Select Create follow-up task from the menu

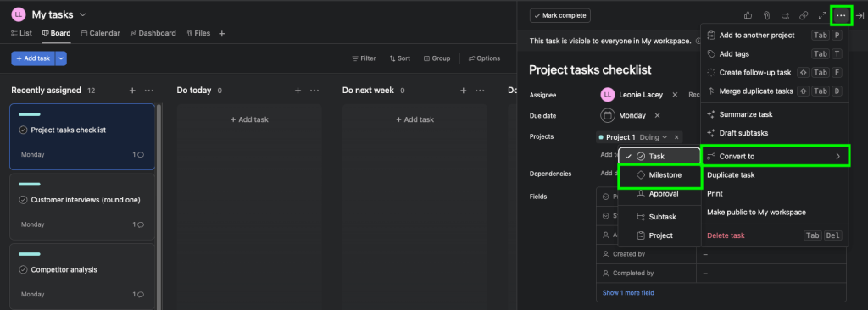coord(775,73)
